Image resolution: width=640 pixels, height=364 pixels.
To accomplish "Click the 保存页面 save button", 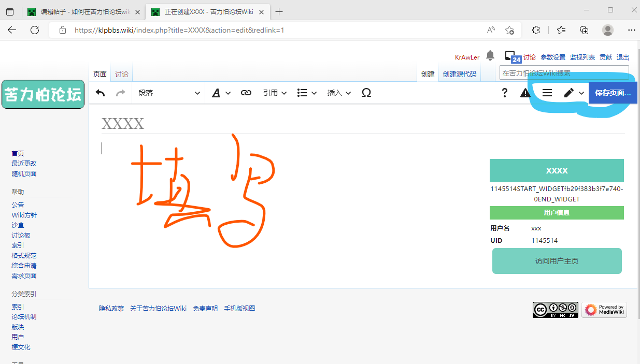I will [x=613, y=93].
